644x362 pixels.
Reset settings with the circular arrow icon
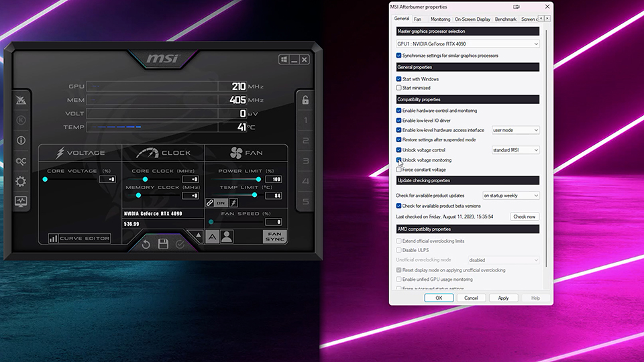coord(146,244)
